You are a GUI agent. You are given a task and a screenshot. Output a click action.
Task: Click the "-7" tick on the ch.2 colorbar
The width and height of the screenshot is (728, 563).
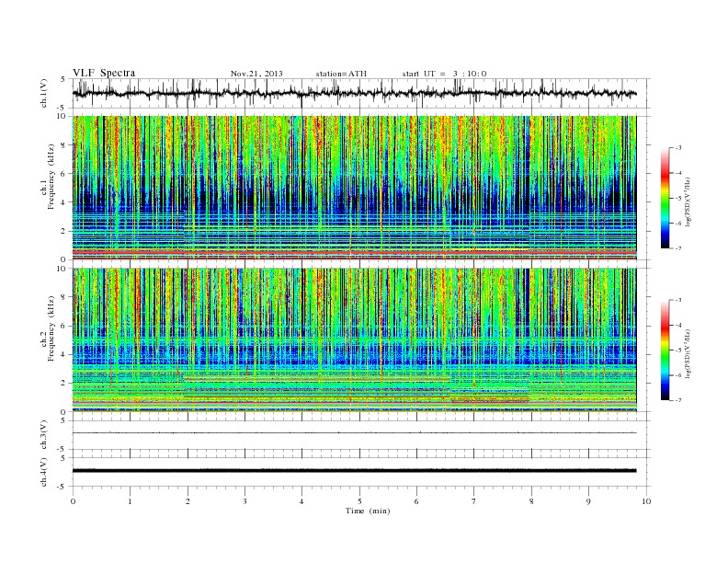678,400
